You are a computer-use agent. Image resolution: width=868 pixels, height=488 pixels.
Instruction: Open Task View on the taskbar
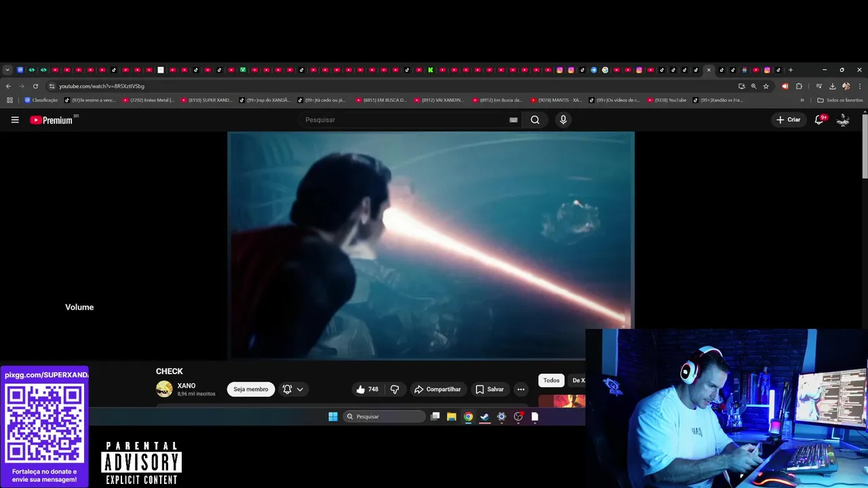[435, 417]
